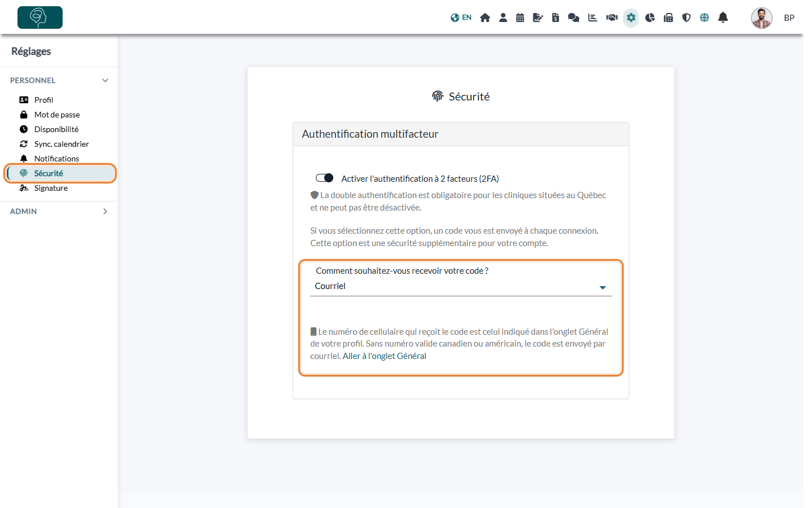812x508 pixels.
Task: Click the teal globe icon near the bell
Action: click(x=704, y=17)
